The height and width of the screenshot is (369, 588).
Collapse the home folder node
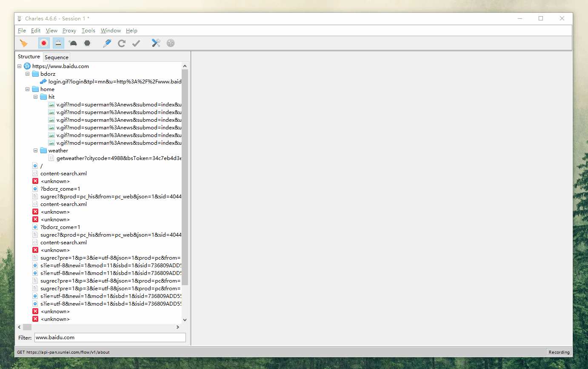28,89
